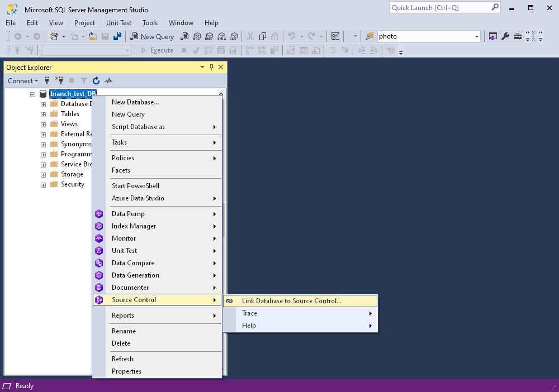Image resolution: width=559 pixels, height=392 pixels.
Task: Open the Help menu in menu bar
Action: [x=211, y=23]
